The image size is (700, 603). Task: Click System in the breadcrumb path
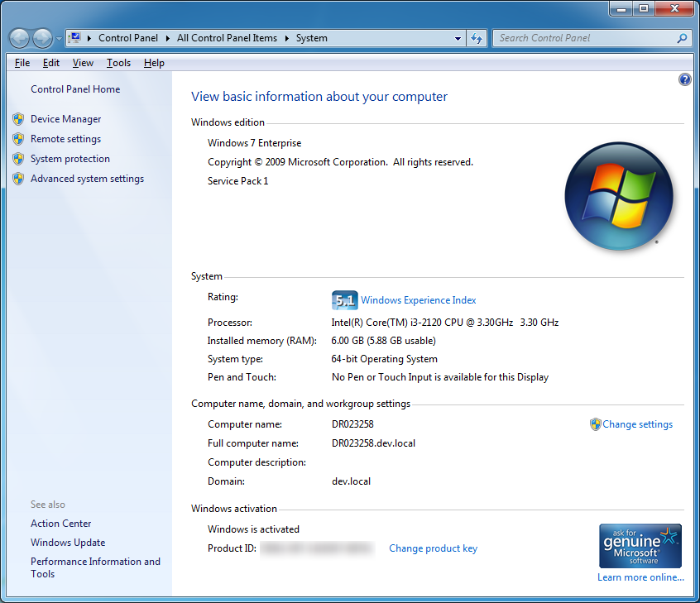coord(312,38)
